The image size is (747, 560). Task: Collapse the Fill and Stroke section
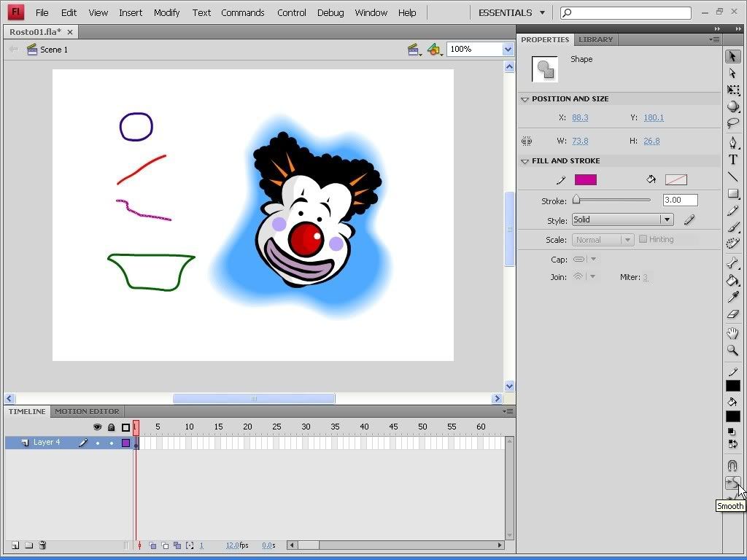[x=525, y=161]
